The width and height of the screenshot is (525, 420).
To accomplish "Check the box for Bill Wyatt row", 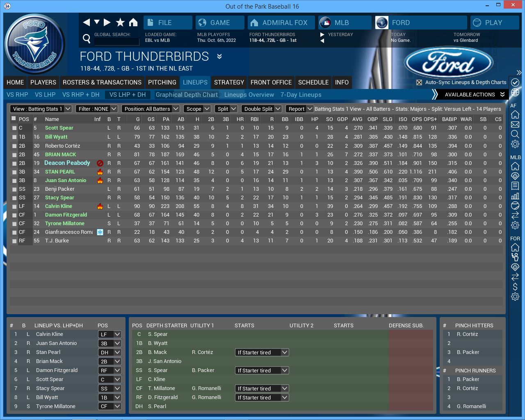I will click(14, 137).
